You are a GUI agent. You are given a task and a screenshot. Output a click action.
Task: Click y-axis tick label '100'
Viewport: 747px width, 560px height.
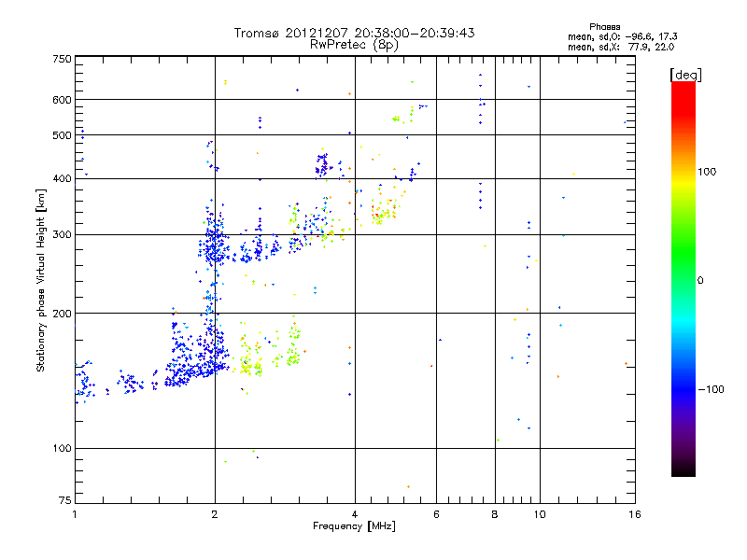pos(62,448)
